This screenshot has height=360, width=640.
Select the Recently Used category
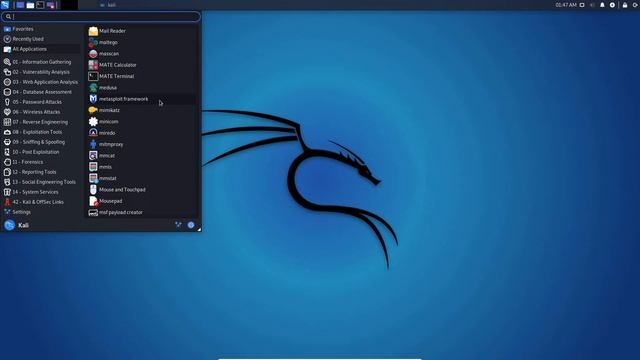coord(41,39)
